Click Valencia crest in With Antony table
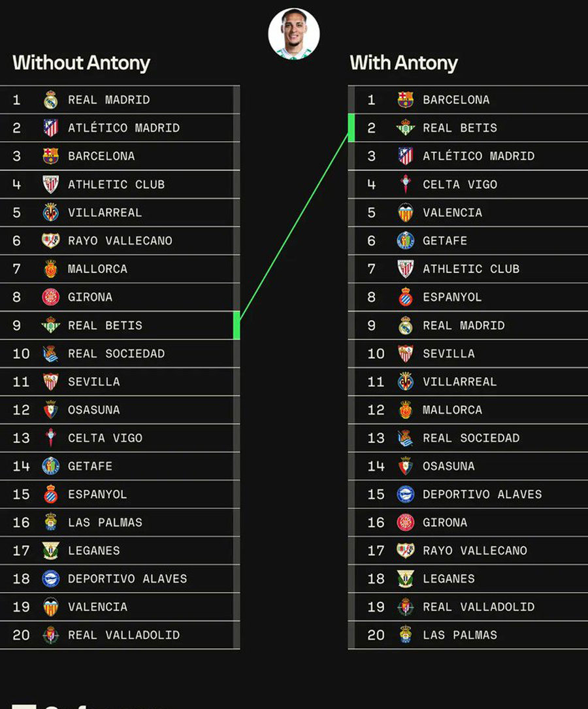 [406, 212]
